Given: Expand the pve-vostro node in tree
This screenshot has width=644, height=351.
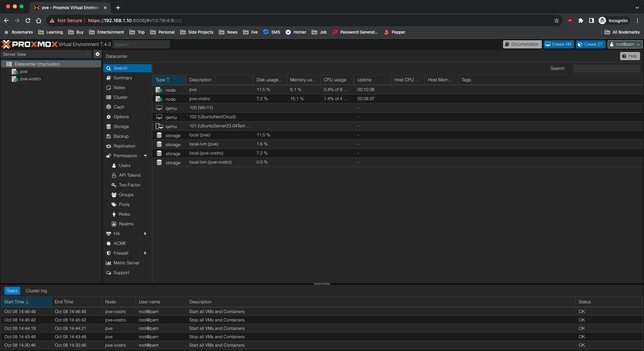Looking at the screenshot, I should (9, 79).
